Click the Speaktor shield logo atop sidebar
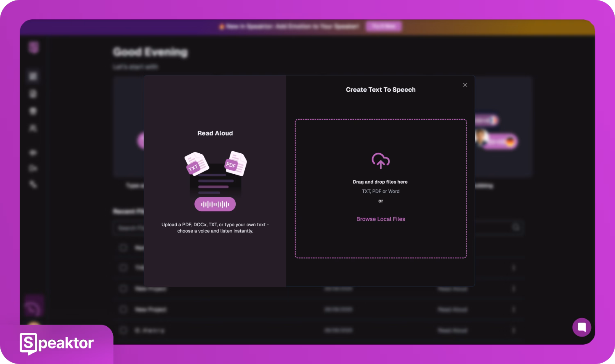The height and width of the screenshot is (364, 615). [x=34, y=48]
